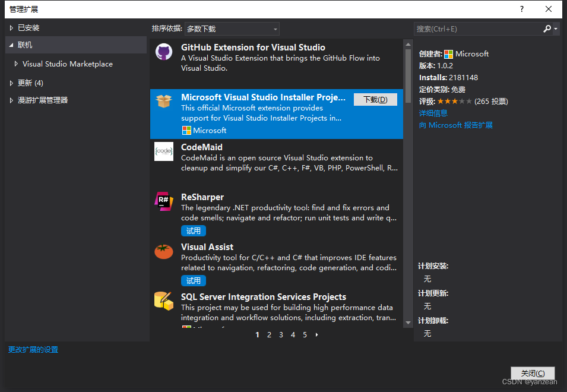Click the ReSharper R# icon
This screenshot has width=567, height=392.
coord(164,201)
